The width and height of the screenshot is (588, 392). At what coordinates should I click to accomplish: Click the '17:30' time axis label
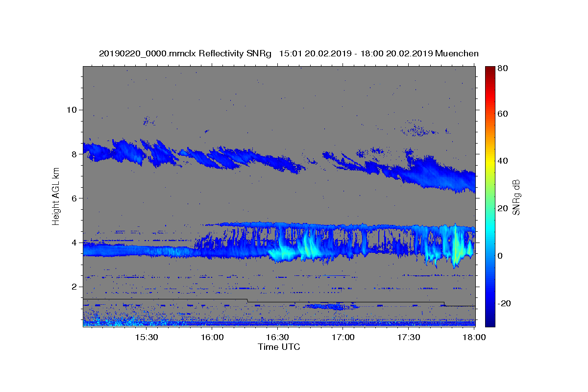(409, 338)
